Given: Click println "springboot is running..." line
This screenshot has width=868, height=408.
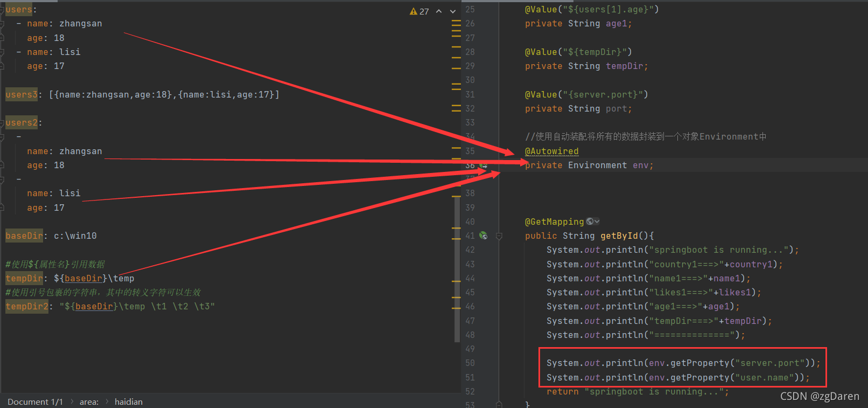Looking at the screenshot, I should [673, 250].
